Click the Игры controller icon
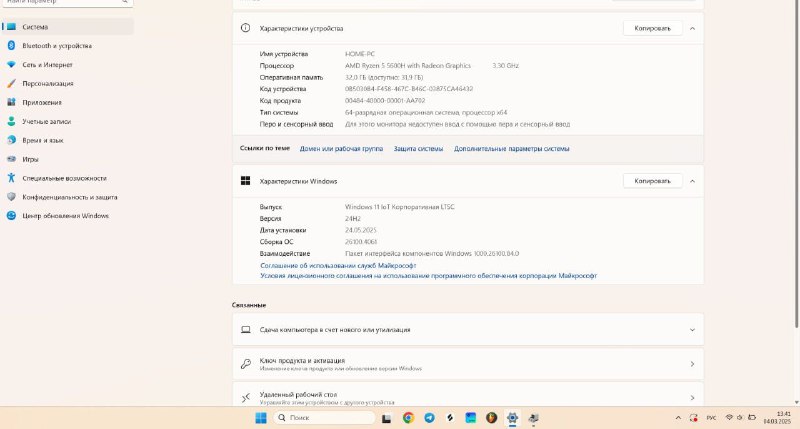This screenshot has height=429, width=800. [x=11, y=159]
